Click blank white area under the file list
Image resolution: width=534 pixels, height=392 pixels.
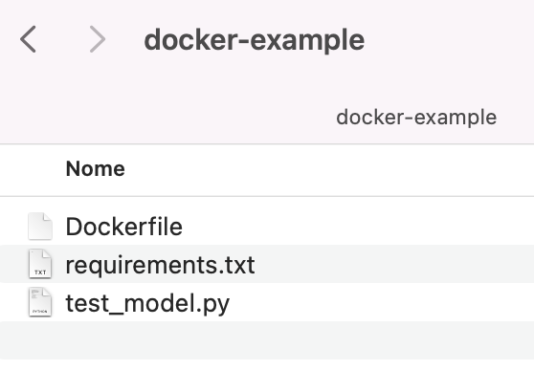[x=267, y=376]
